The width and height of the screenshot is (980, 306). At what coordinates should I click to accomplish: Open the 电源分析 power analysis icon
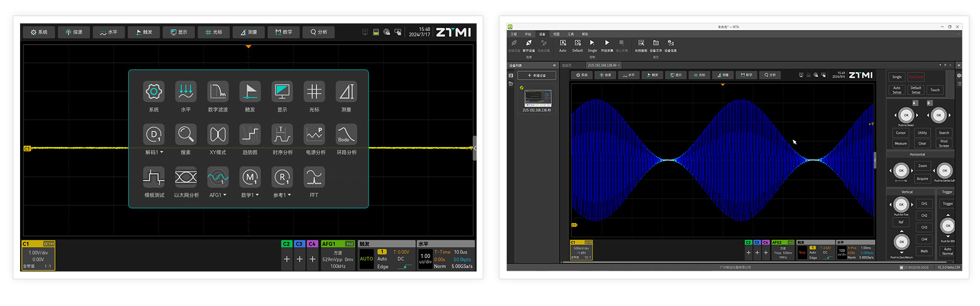(x=314, y=135)
